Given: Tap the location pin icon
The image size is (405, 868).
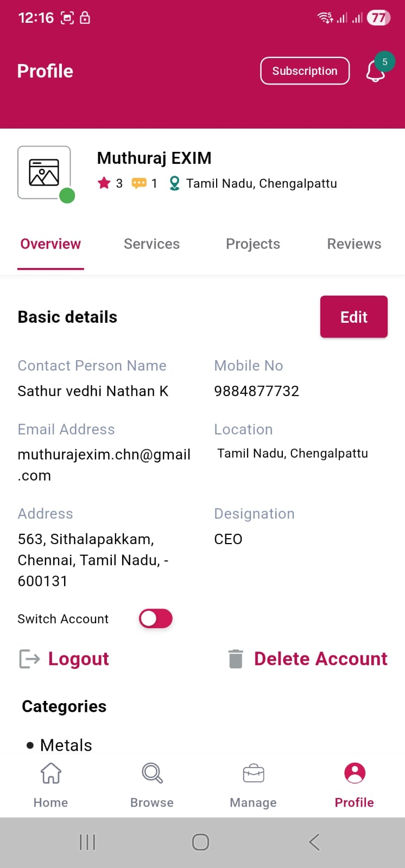Looking at the screenshot, I should [x=174, y=183].
